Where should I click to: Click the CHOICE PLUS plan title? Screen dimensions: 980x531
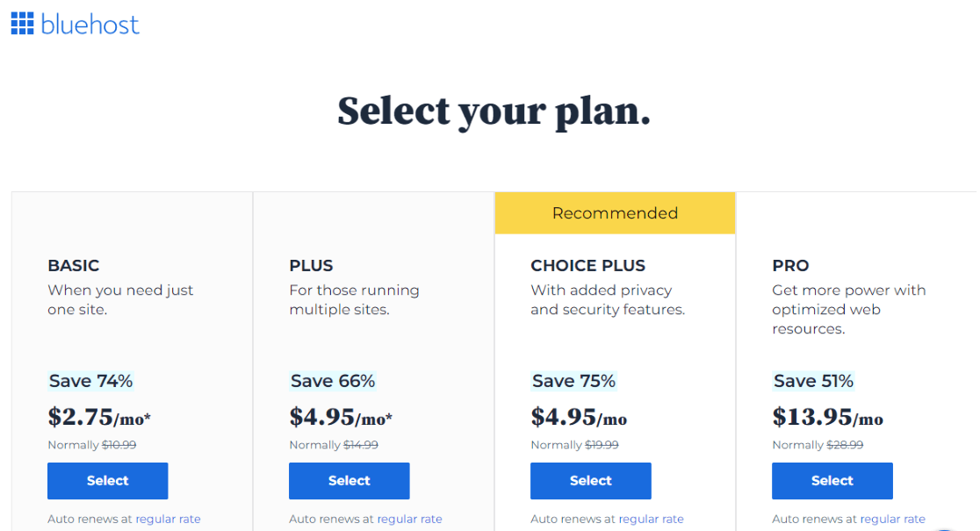pos(587,265)
